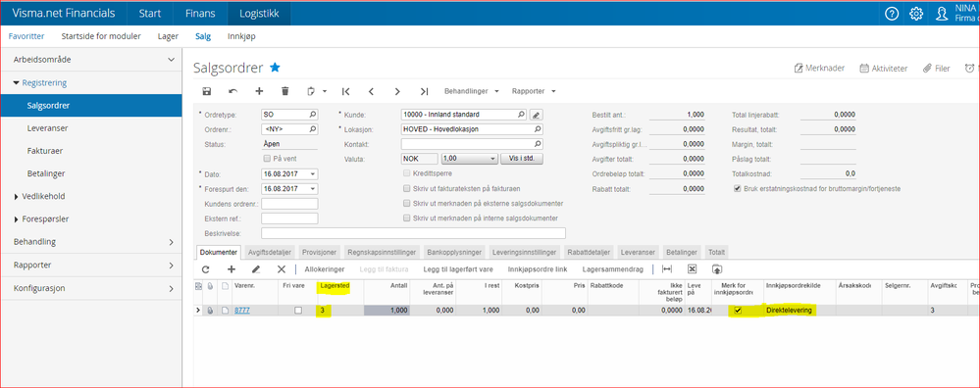980x388 pixels.
Task: Open the Kontakt lookup magnifier
Action: 538,144
